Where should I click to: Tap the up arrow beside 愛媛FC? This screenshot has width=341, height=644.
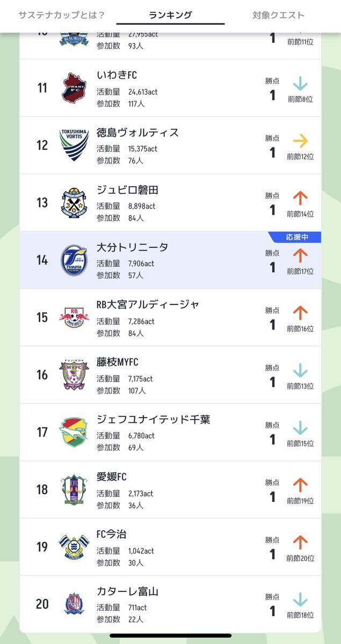click(x=300, y=485)
